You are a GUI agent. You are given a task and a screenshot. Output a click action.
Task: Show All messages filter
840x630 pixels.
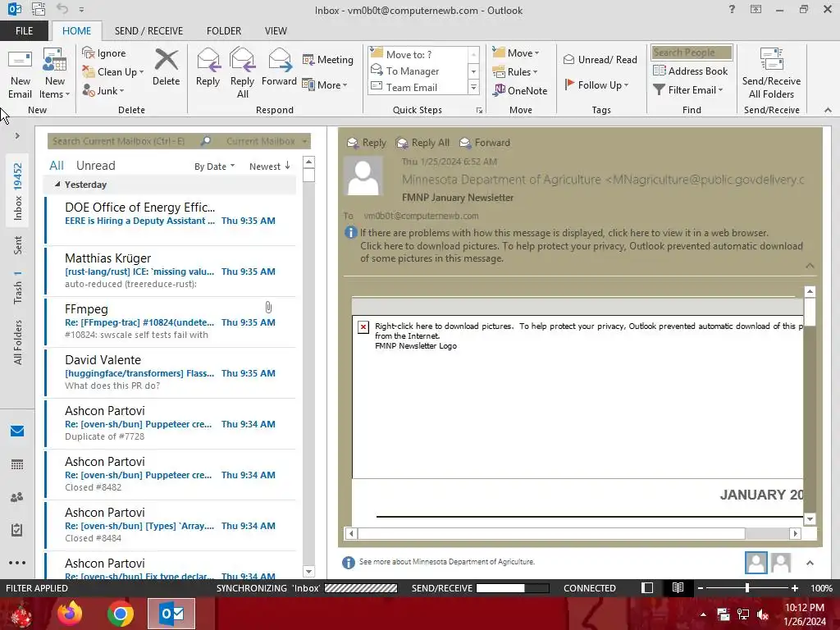(x=57, y=166)
